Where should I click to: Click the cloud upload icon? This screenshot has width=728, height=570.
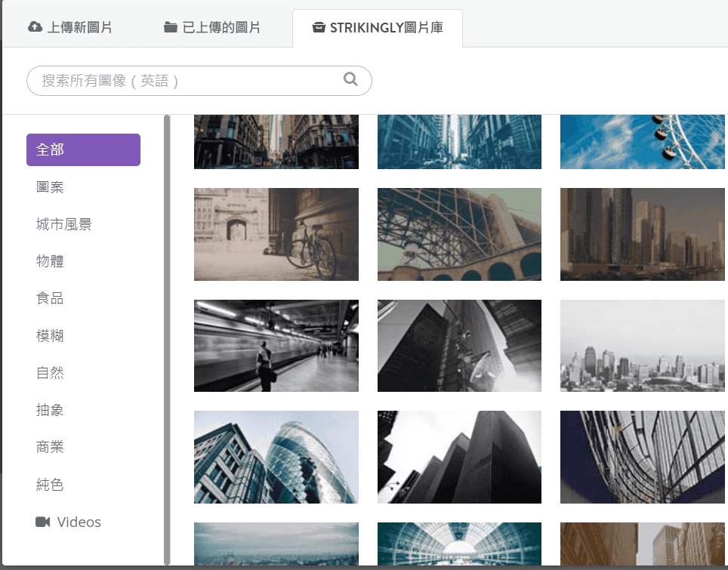tap(35, 27)
